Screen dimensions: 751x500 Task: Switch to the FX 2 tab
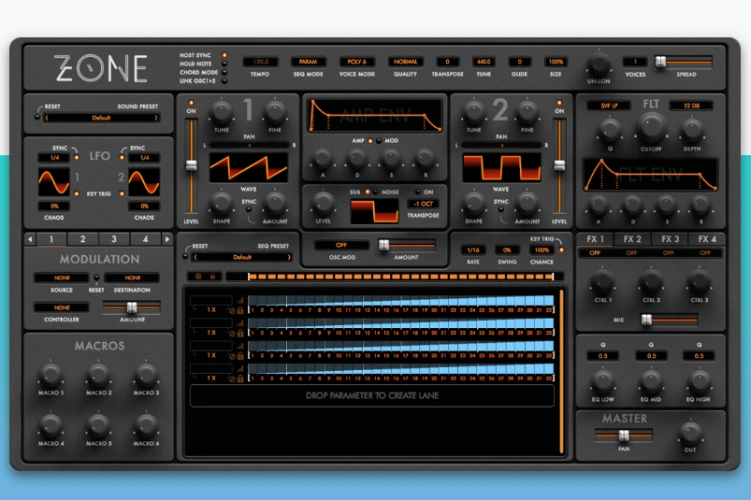click(633, 239)
